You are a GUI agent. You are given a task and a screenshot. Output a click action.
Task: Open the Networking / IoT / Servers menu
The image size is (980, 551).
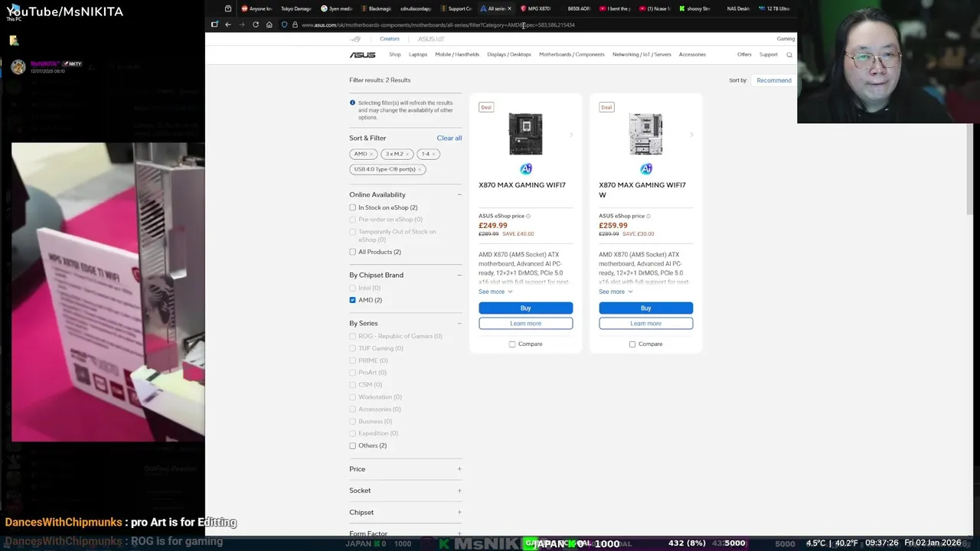[642, 54]
